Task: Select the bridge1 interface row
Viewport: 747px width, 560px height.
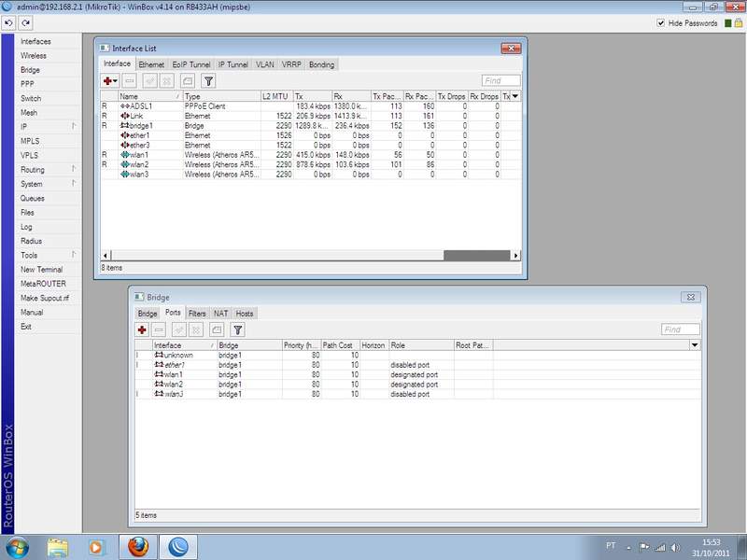Action: pos(310,126)
